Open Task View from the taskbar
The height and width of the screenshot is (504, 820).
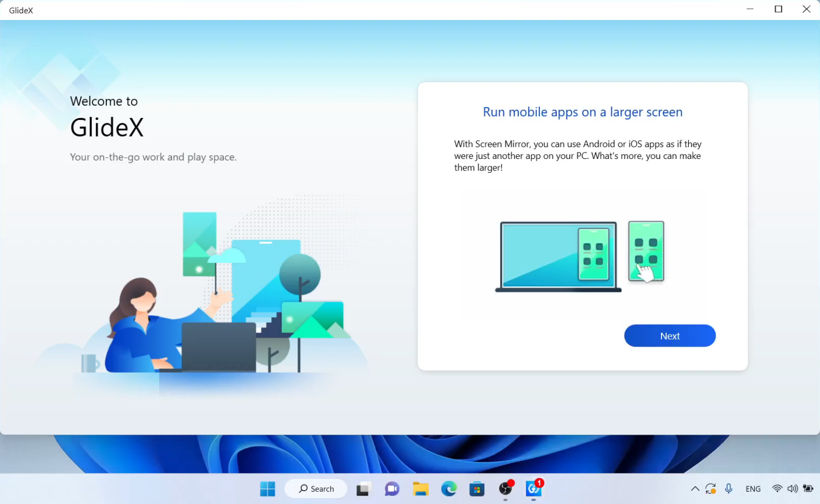[x=364, y=489]
